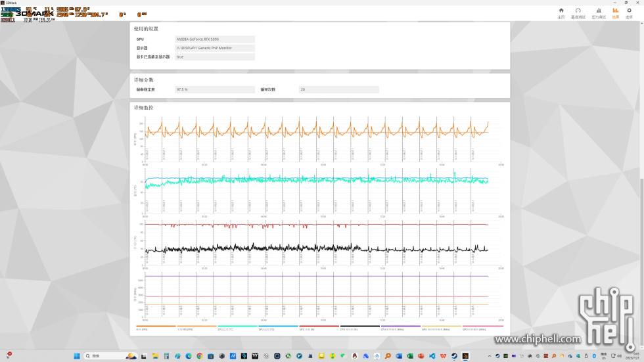
Task: Open WPS Office from the taskbar
Action: 443,356
